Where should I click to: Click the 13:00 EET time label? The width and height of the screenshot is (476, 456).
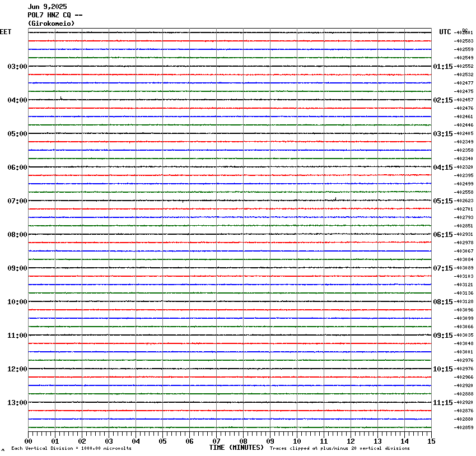tap(17, 403)
